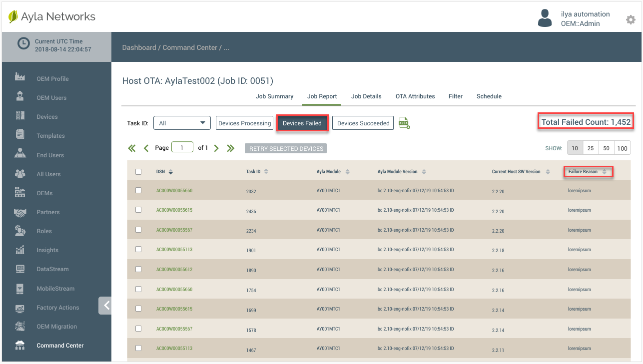Open DSN link in Task 1890 row
This screenshot has width=643, height=364.
point(174,270)
